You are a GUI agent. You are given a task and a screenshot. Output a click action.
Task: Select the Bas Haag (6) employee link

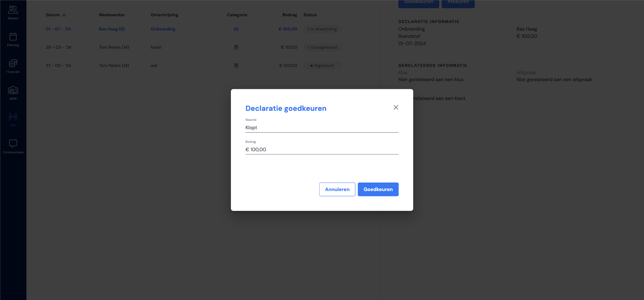point(112,29)
